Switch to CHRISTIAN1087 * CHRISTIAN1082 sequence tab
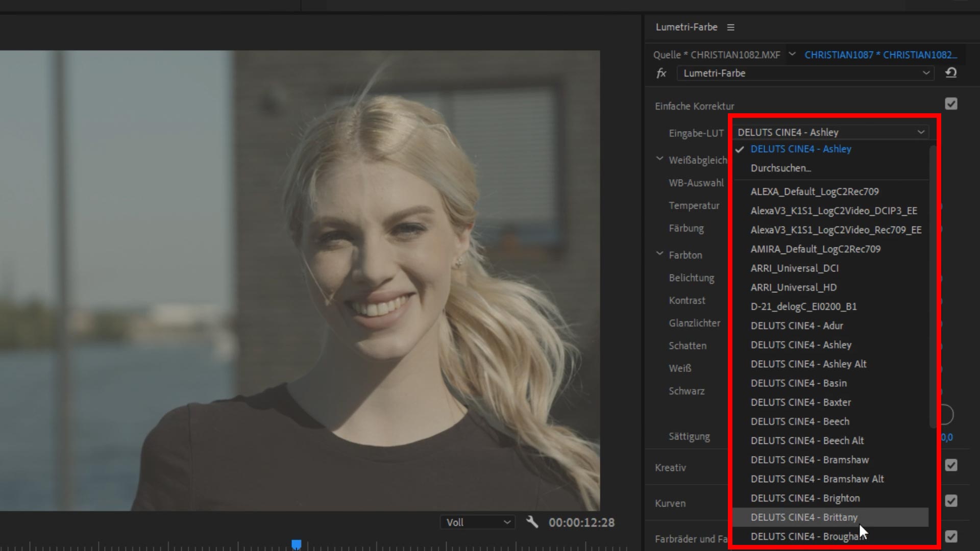Viewport: 980px width, 551px height. tap(881, 55)
